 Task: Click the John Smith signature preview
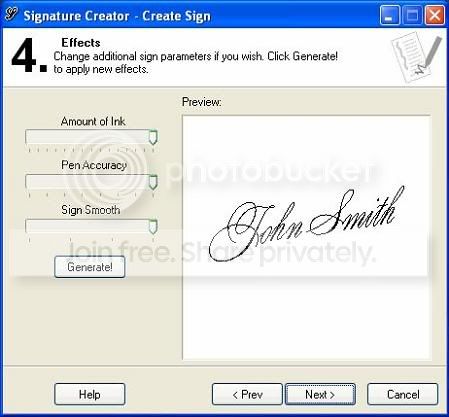point(306,223)
